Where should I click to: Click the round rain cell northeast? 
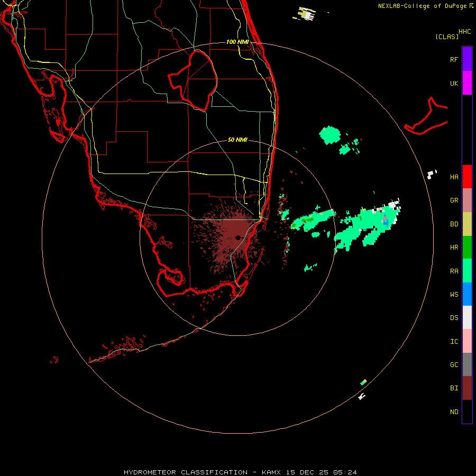(330, 135)
